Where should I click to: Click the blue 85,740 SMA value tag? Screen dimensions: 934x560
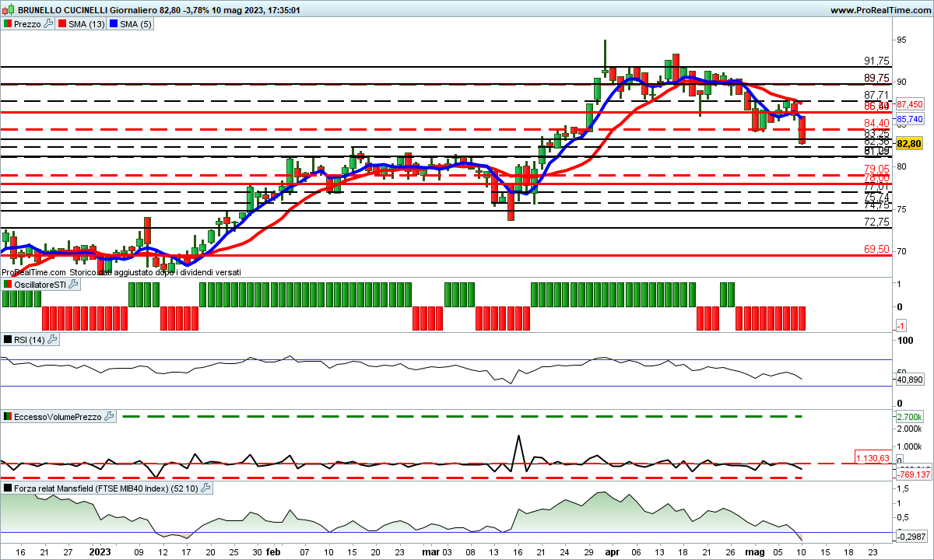(x=909, y=119)
